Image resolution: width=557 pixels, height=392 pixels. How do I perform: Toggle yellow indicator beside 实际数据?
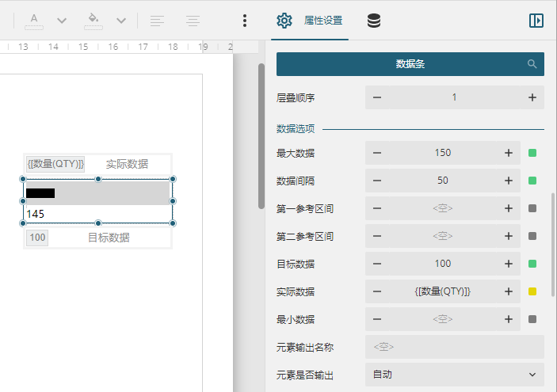pyautogui.click(x=532, y=291)
